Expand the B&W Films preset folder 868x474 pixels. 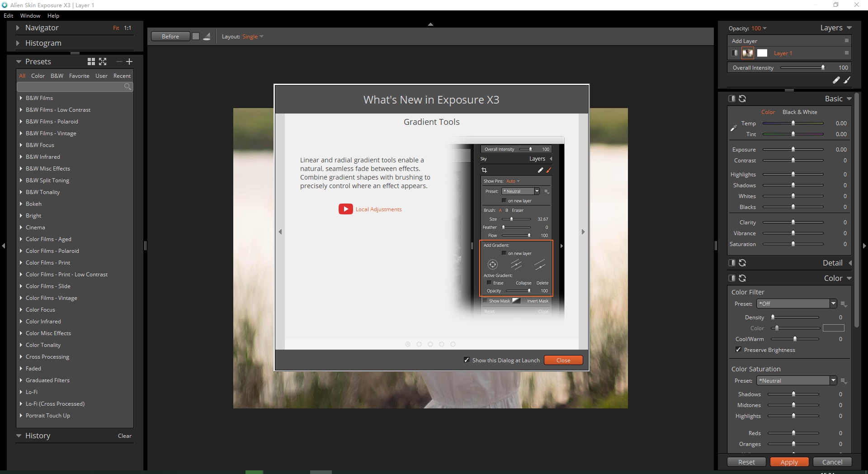[x=21, y=98]
